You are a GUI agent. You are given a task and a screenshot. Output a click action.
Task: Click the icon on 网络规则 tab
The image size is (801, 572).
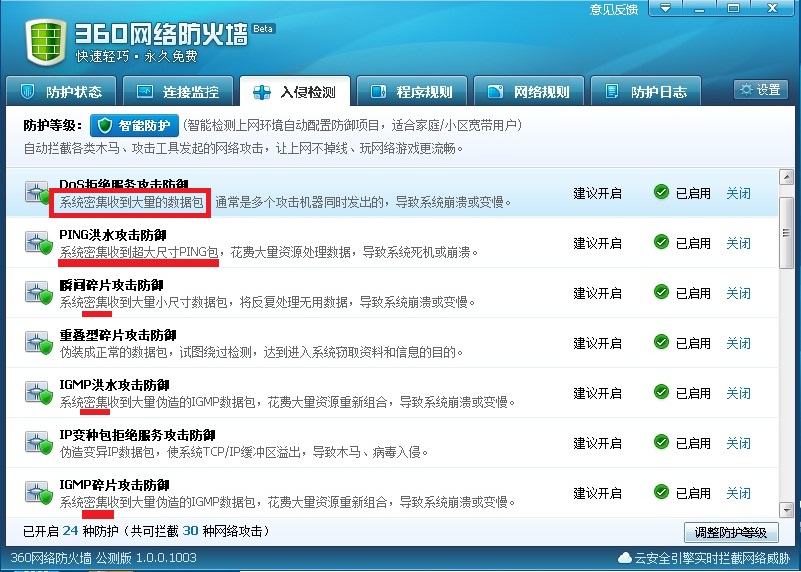pyautogui.click(x=495, y=92)
